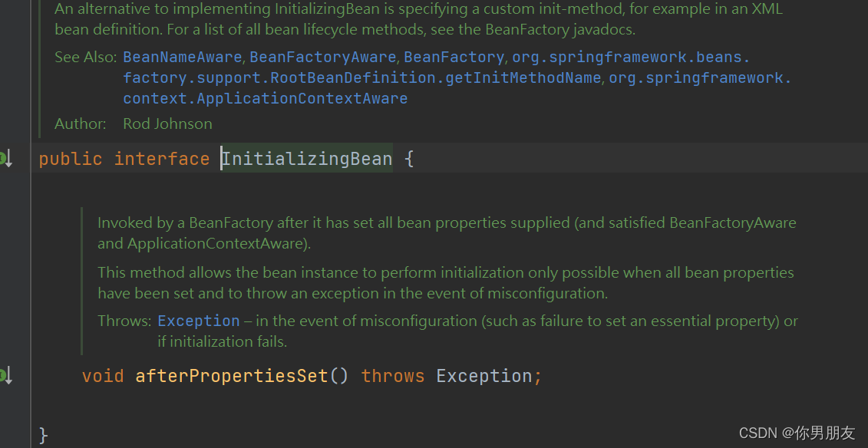Click the 'interface' keyword

pyautogui.click(x=162, y=159)
